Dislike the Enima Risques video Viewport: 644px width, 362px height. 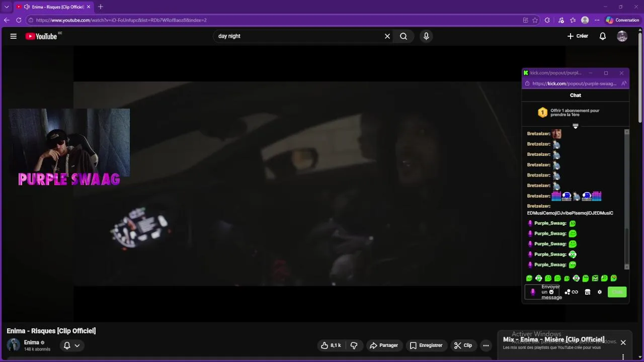[354, 345]
